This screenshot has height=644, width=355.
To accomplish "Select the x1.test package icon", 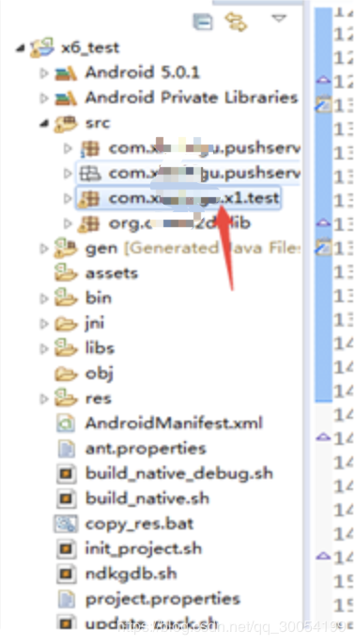I will coord(89,198).
